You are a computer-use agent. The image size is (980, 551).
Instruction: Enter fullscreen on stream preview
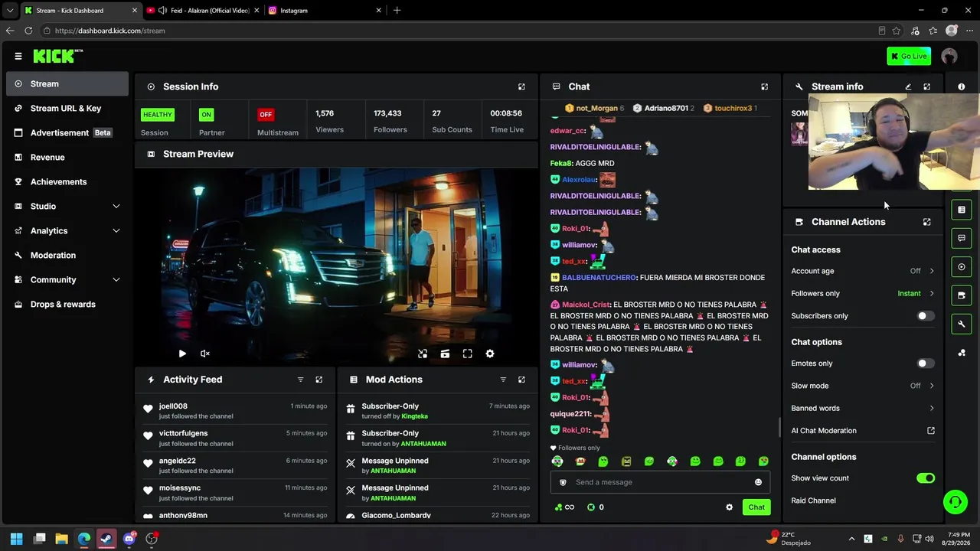(x=467, y=354)
